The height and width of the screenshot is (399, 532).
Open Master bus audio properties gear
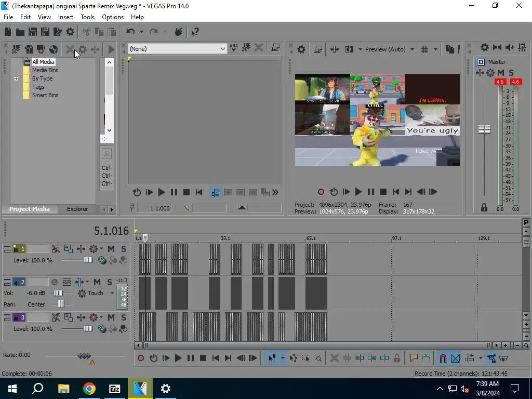point(485,47)
